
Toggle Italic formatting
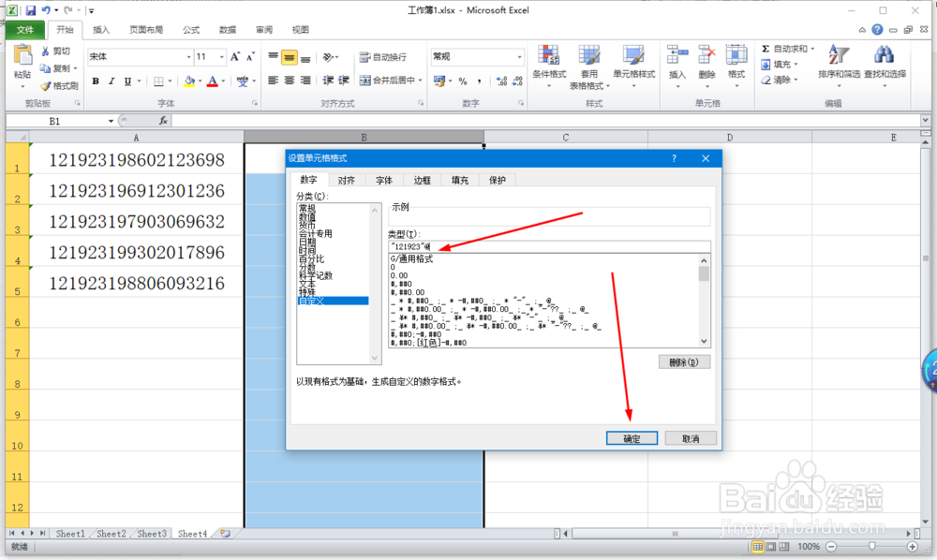112,81
